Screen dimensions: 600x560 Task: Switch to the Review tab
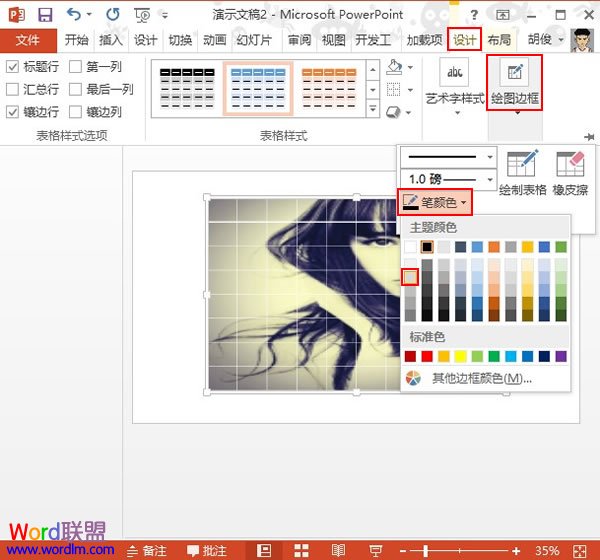(x=299, y=40)
